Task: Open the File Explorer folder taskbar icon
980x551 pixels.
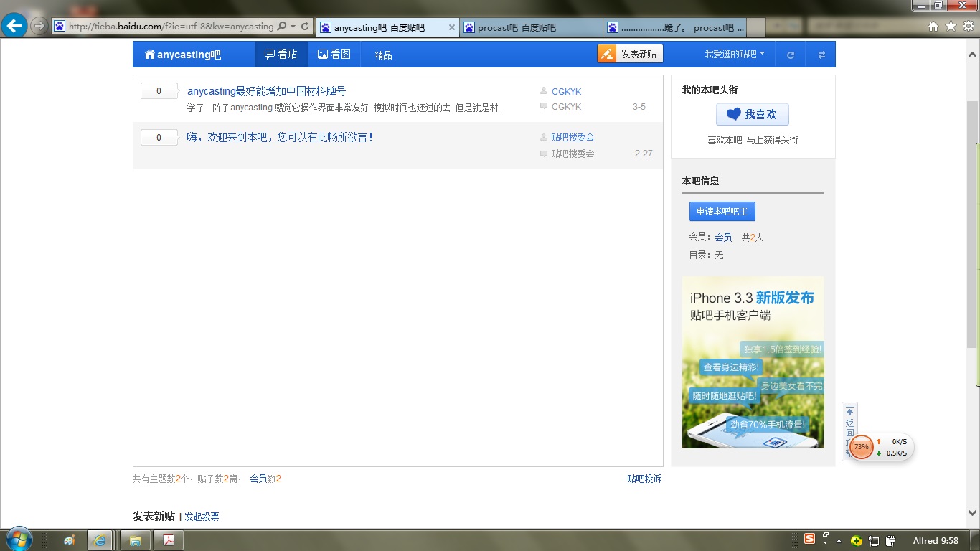Action: (135, 540)
